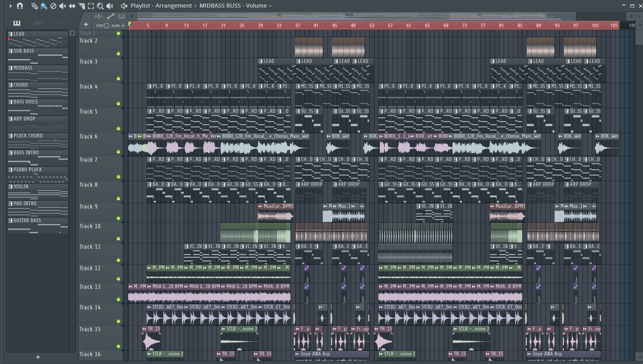Expand the arrow after MIDBASS BUSS - Volume
The width and height of the screenshot is (643, 364).
pos(270,6)
